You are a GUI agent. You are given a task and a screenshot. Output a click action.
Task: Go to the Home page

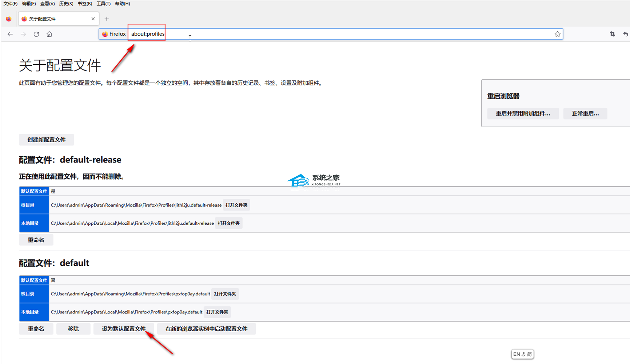click(49, 34)
